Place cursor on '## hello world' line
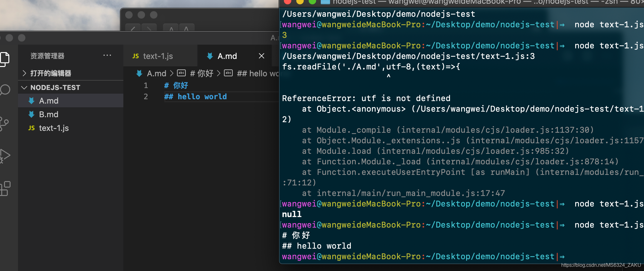This screenshot has height=271, width=644. tap(196, 97)
